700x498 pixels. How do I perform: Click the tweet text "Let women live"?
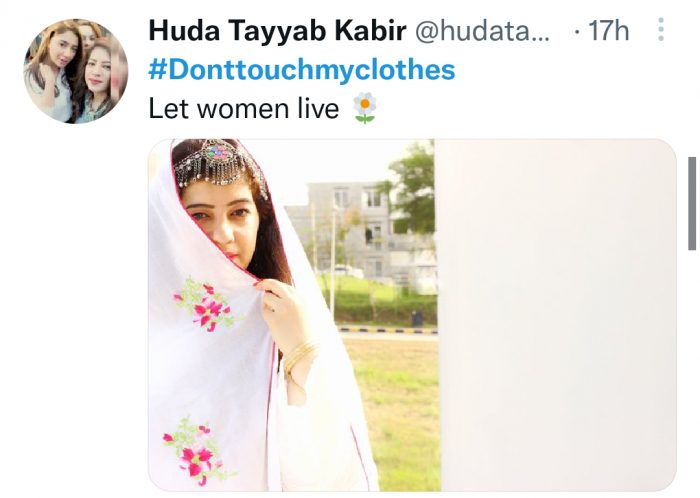pyautogui.click(x=244, y=109)
